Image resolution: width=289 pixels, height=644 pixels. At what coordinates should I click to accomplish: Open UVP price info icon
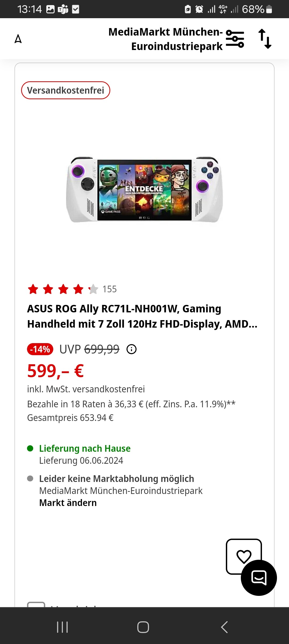coord(131,349)
